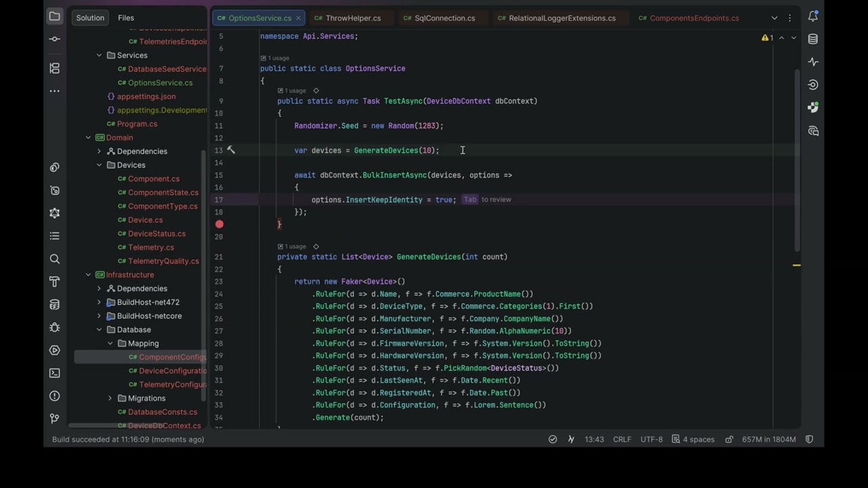868x488 pixels.
Task: Expand the BuildHost-net472 node
Action: coord(99,302)
